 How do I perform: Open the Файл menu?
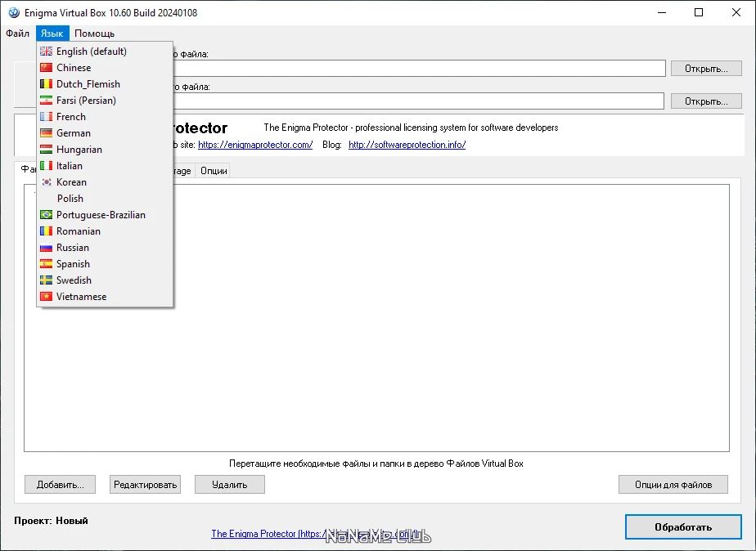coord(18,34)
